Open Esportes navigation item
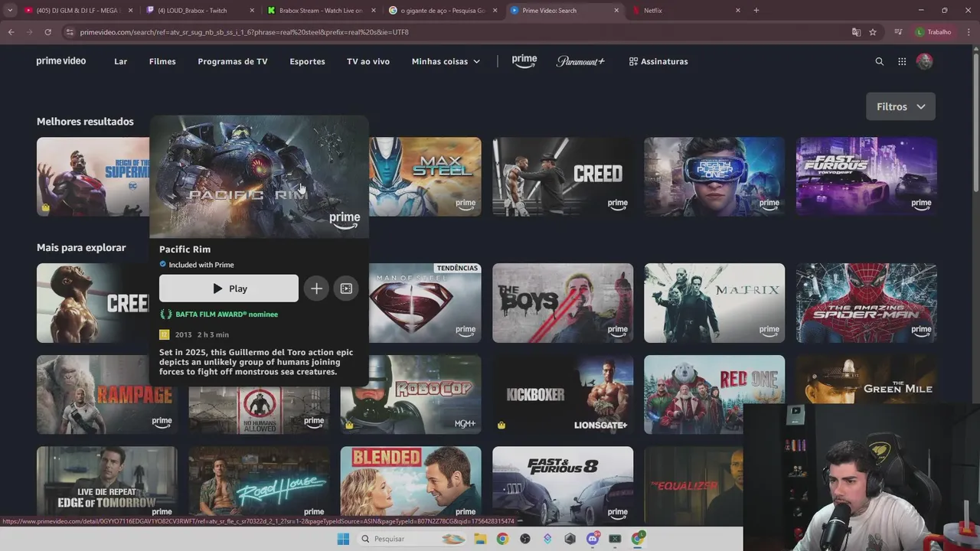This screenshot has width=980, height=551. coord(307,61)
